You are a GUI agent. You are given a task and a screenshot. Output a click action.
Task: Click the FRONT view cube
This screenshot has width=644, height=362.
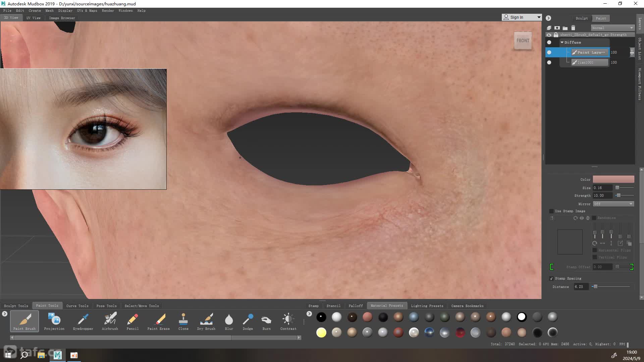(523, 41)
